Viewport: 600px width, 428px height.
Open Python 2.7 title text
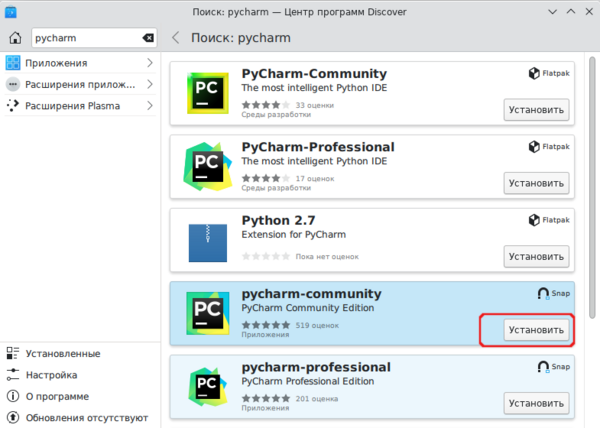(279, 220)
